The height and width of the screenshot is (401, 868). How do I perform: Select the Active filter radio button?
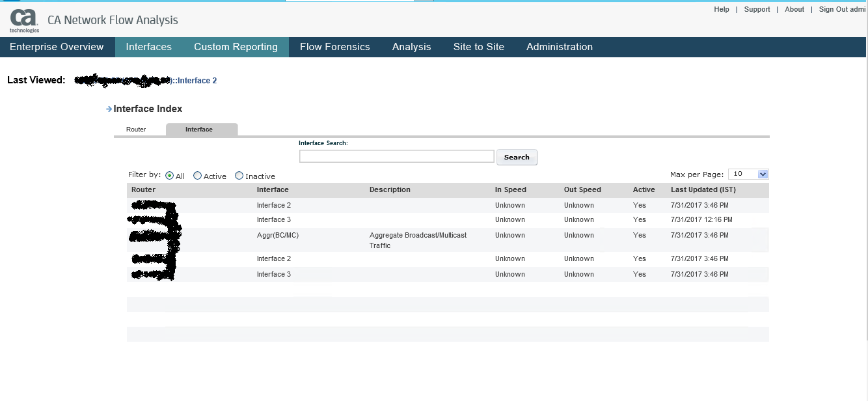tap(198, 176)
